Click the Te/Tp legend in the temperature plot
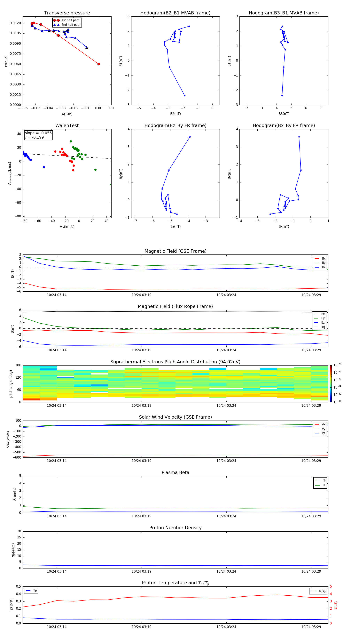 318,591
